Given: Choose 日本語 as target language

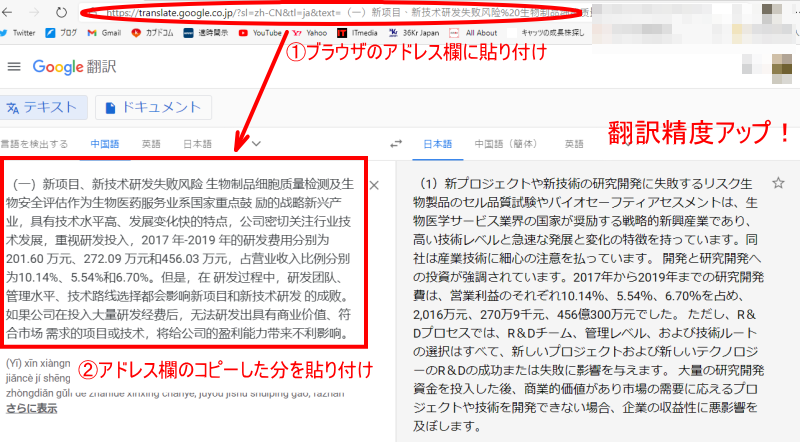Looking at the screenshot, I should (438, 144).
